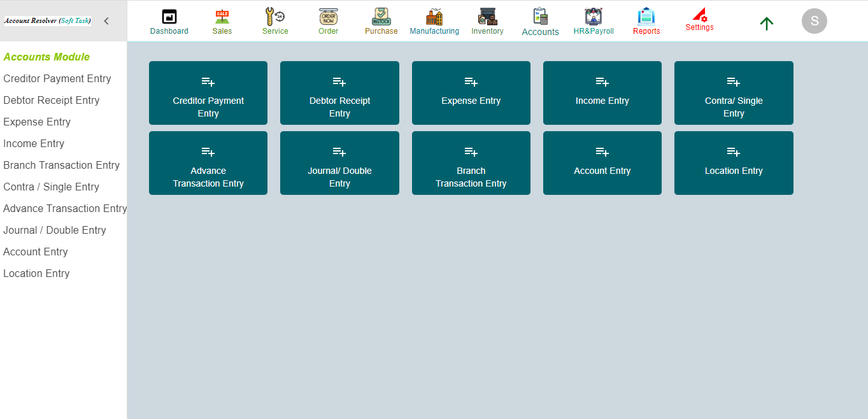This screenshot has width=868, height=419.
Task: Click the Debtor Receipt Entry tile
Action: tap(339, 93)
